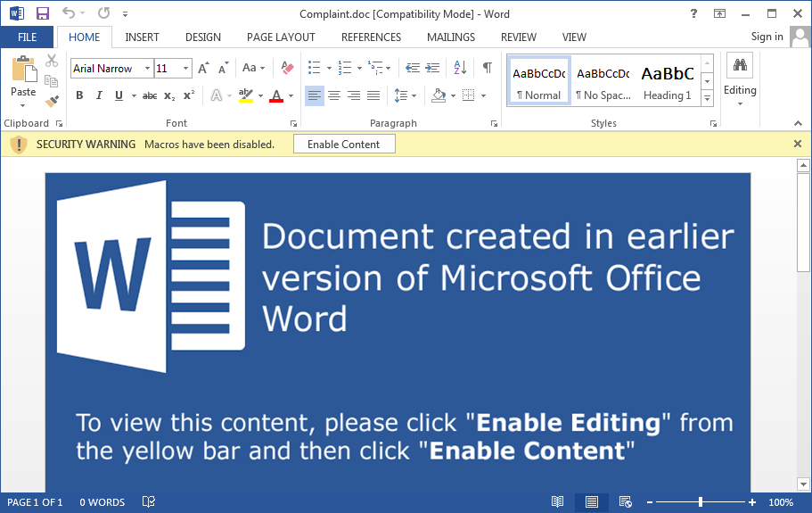The image size is (812, 513).
Task: Switch to the INSERT tab
Action: tap(142, 37)
